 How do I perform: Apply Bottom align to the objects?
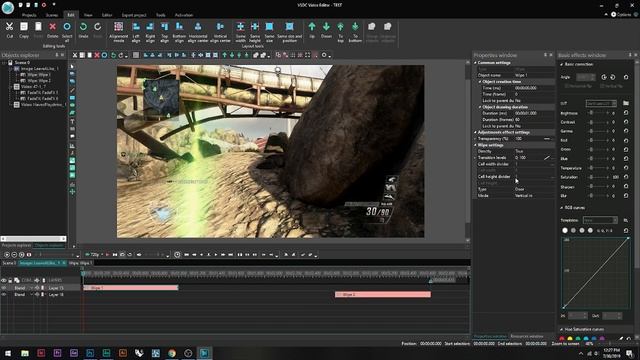(179, 31)
